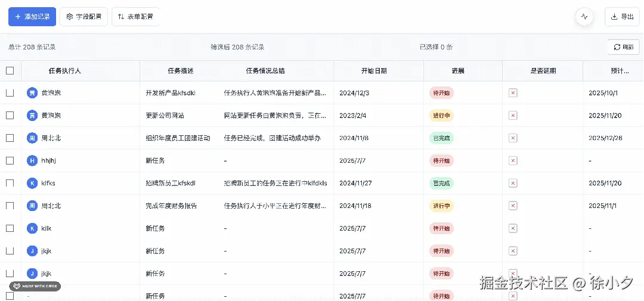This screenshot has width=644, height=301.
Task: Click 进行中 tag in 更新公司网站 row
Action: 441,116
